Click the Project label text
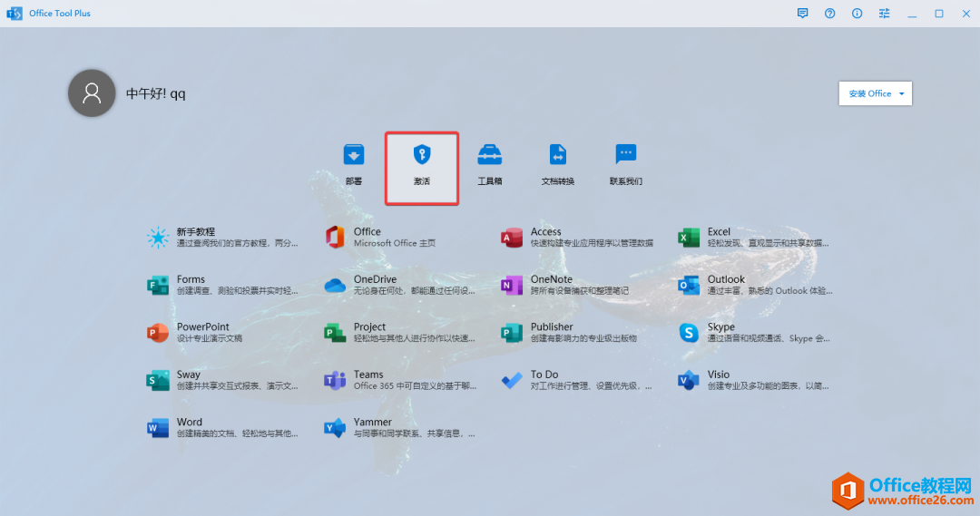 [x=369, y=326]
